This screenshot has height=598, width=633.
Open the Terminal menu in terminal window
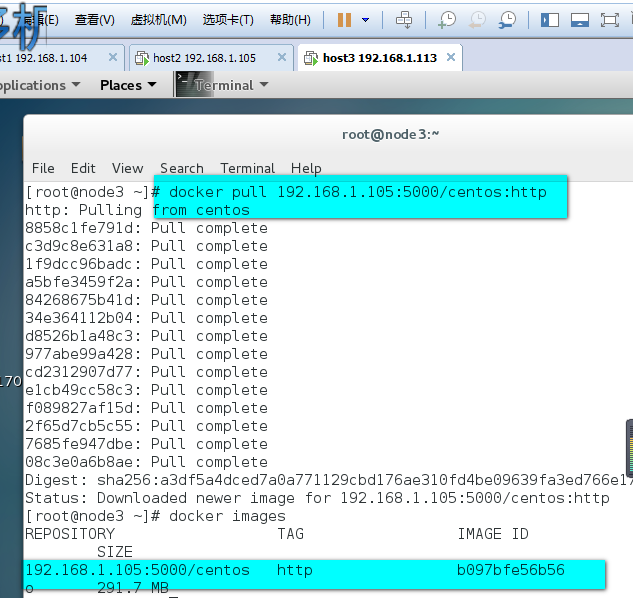247,168
